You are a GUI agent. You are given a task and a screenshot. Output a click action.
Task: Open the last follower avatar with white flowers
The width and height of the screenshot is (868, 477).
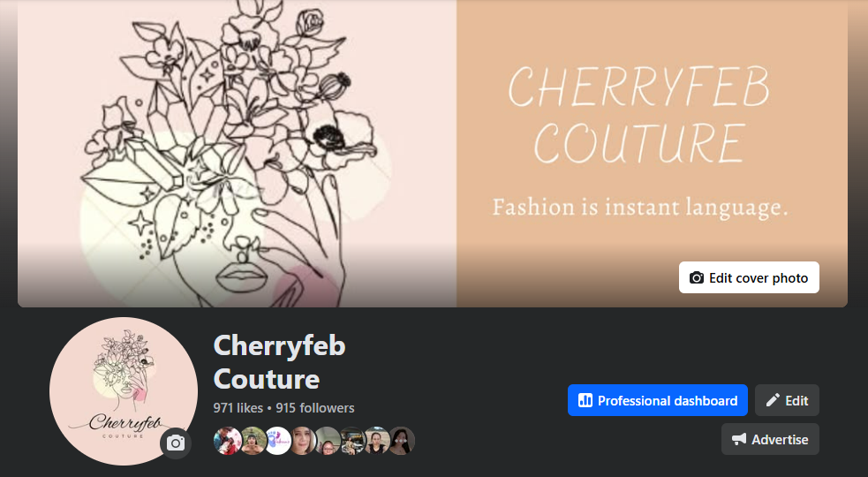pos(401,441)
